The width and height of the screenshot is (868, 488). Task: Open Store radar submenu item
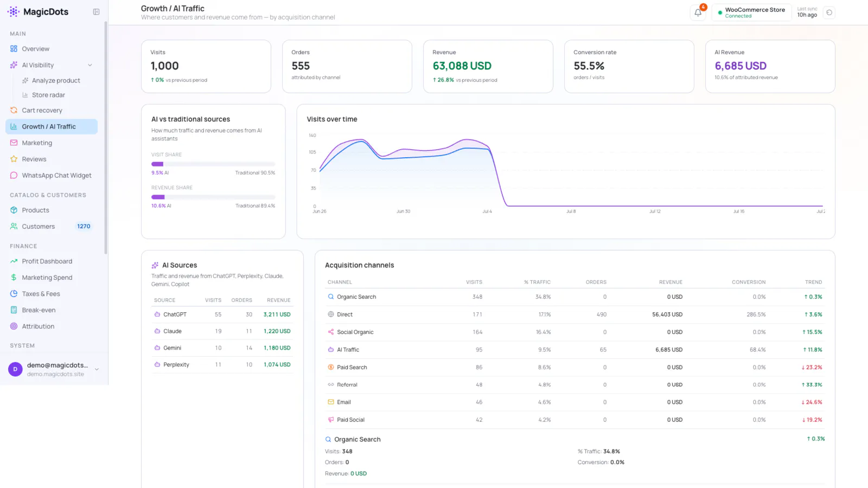click(x=48, y=95)
